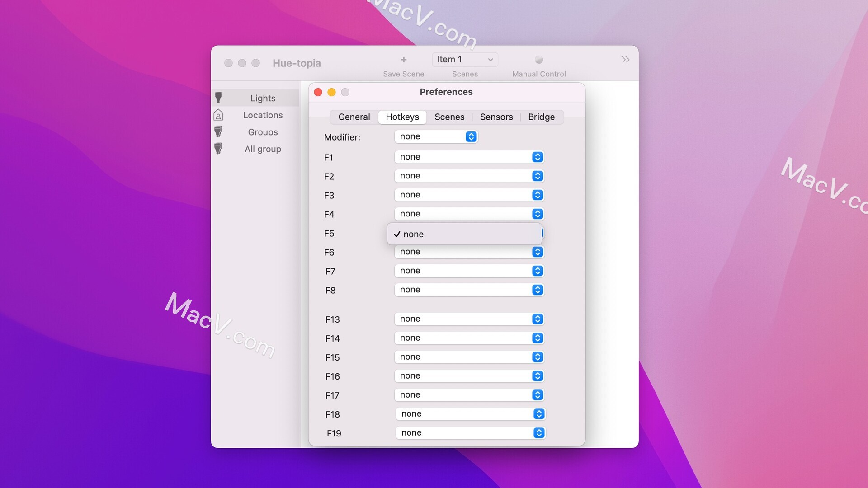Switch to the General preferences tab
Viewport: 868px width, 488px height.
tap(354, 117)
